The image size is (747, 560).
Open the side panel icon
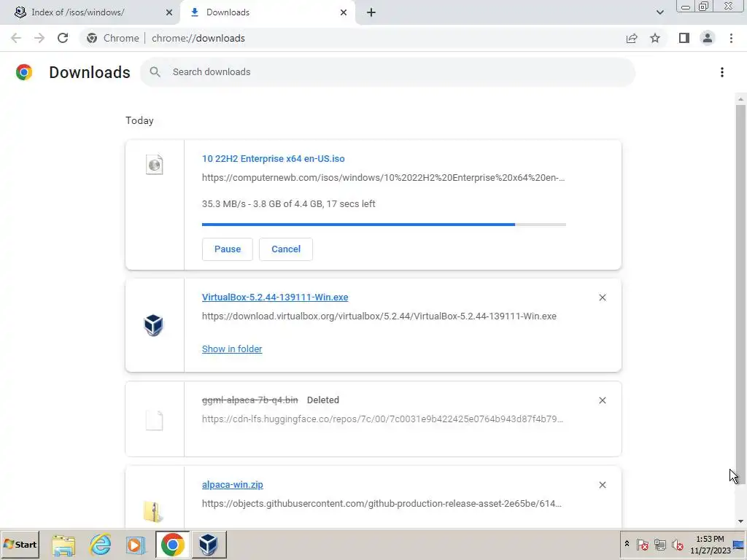[684, 38]
